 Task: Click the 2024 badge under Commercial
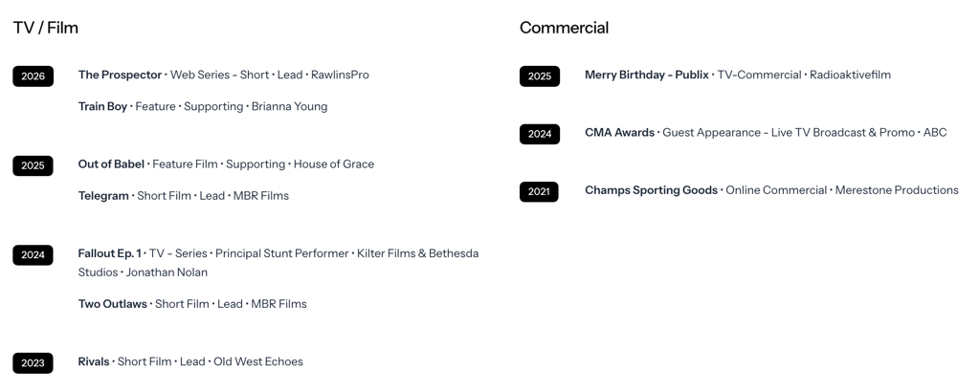539,134
